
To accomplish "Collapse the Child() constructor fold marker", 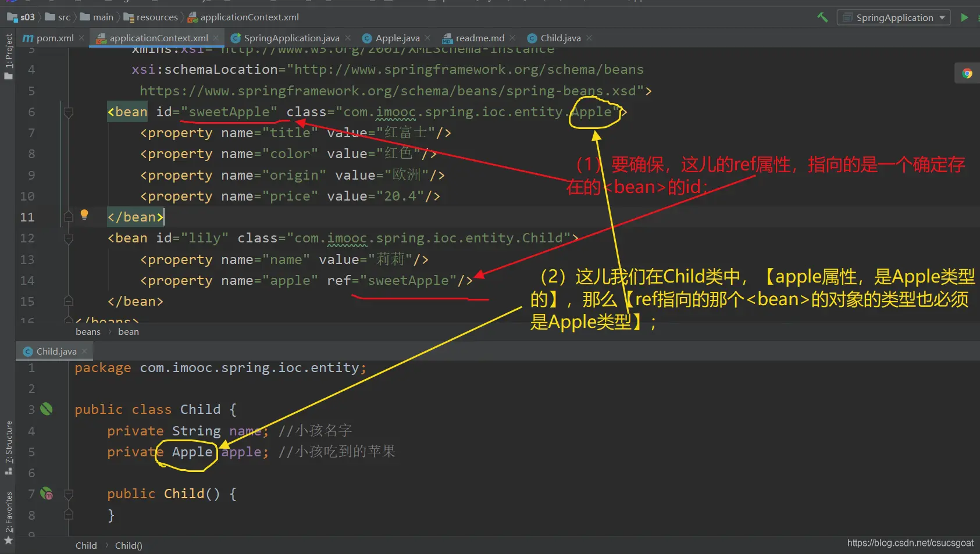I will [68, 494].
